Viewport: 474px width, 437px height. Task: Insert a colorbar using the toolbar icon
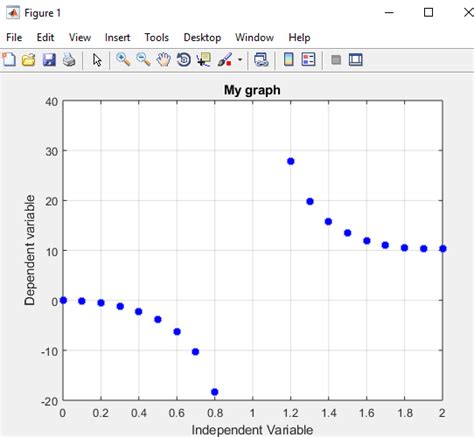coord(289,60)
